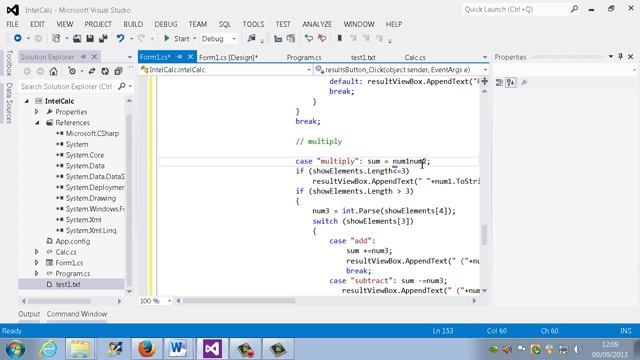The image size is (640, 360).
Task: Toggle the Properties panel auto-hide pin
Action: (x=620, y=57)
